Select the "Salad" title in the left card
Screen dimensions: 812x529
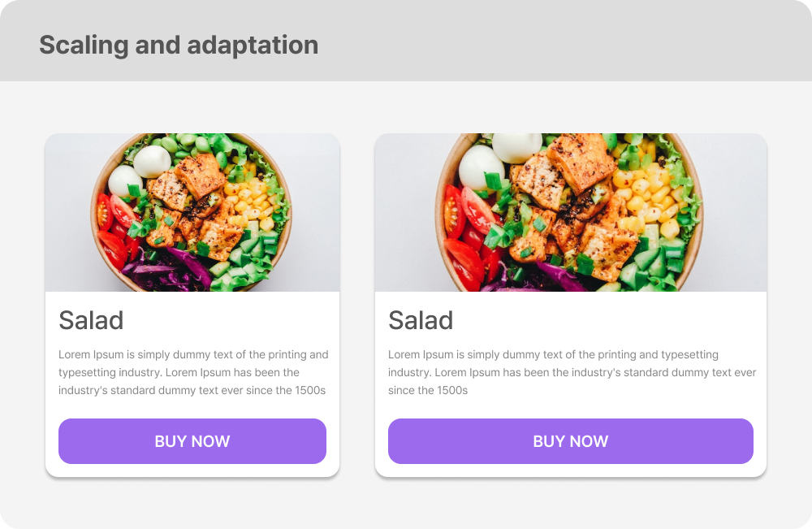pos(91,320)
